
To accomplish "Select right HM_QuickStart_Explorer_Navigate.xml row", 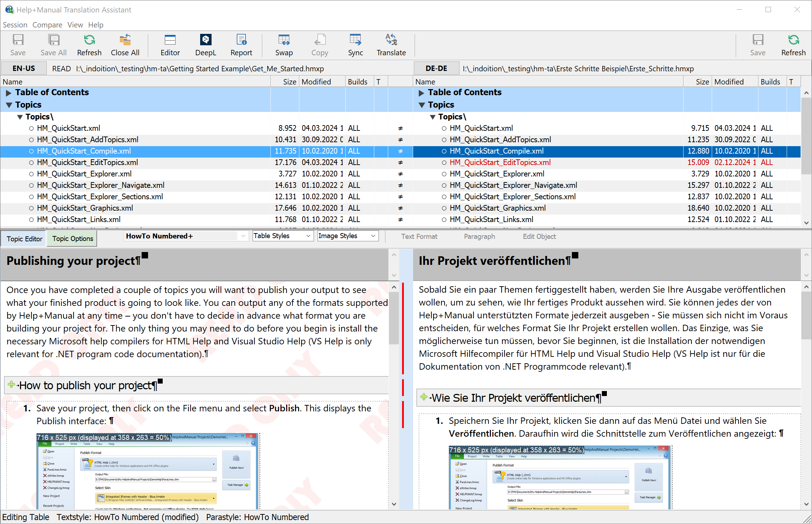I will 607,185.
